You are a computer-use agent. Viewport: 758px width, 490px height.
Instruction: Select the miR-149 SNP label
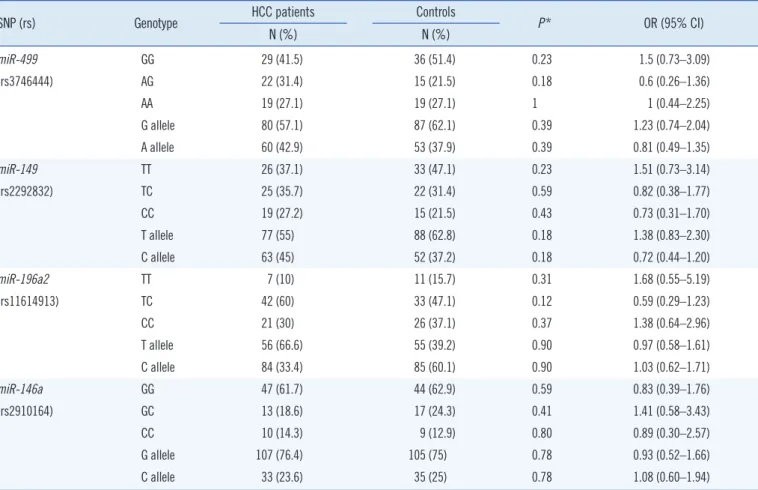coord(19,170)
